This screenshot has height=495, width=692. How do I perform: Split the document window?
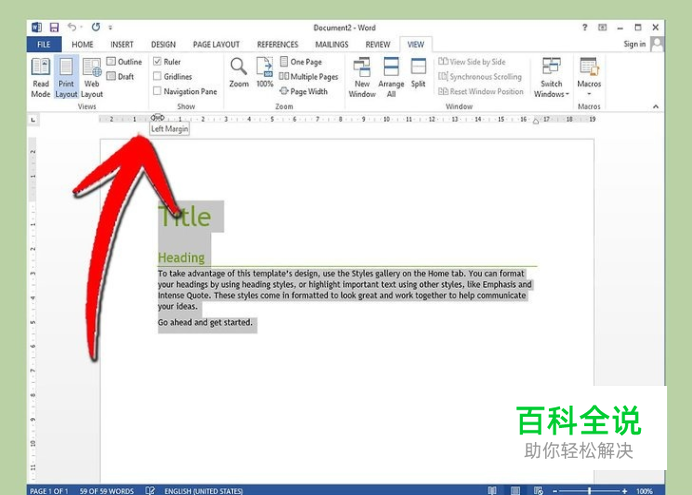(x=418, y=73)
